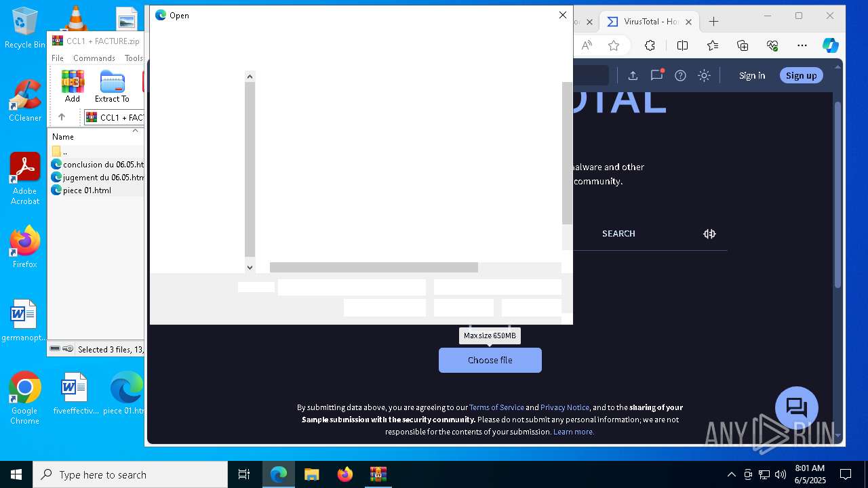This screenshot has width=868, height=488.
Task: Open the Favorites list icon in Edge
Action: pyautogui.click(x=713, y=45)
